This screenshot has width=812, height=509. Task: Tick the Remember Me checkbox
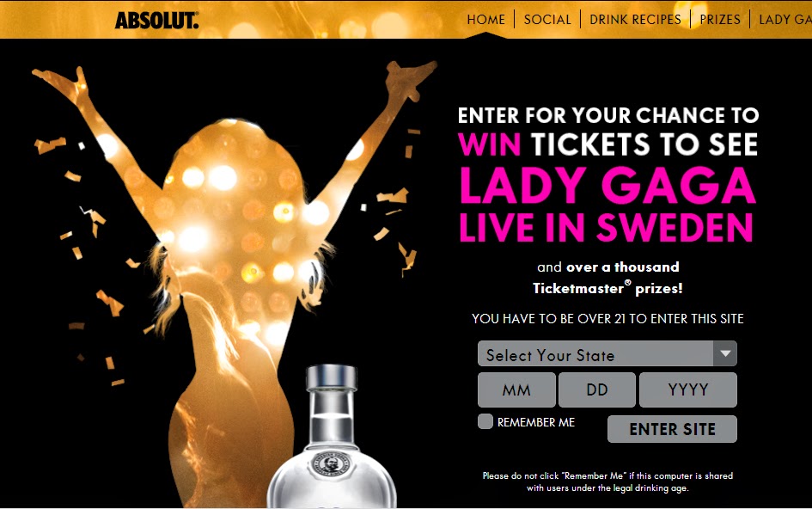(x=485, y=421)
